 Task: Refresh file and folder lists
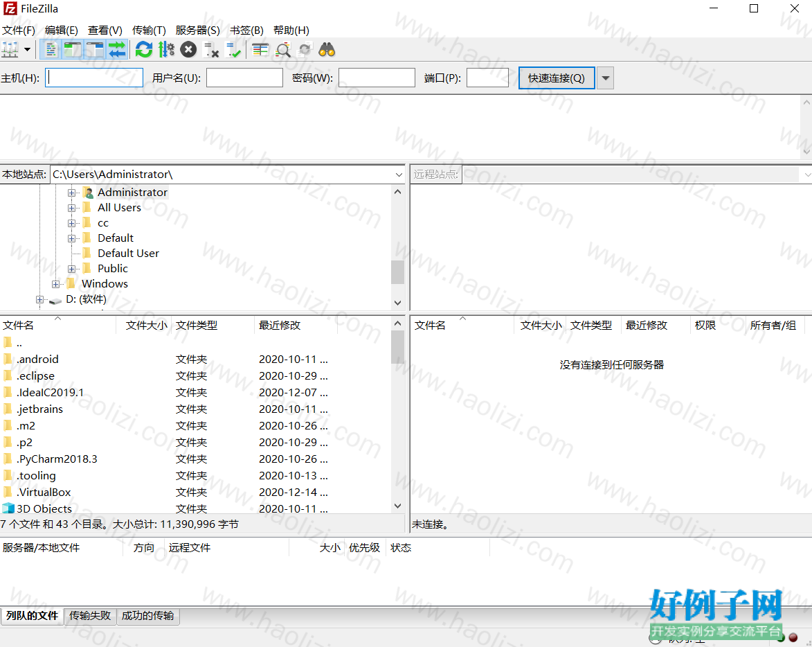(144, 50)
